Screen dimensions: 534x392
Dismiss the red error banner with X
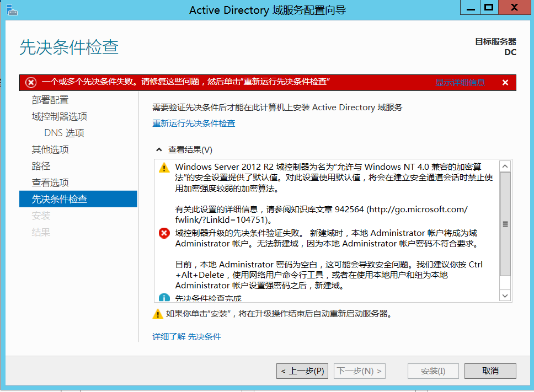coord(505,82)
